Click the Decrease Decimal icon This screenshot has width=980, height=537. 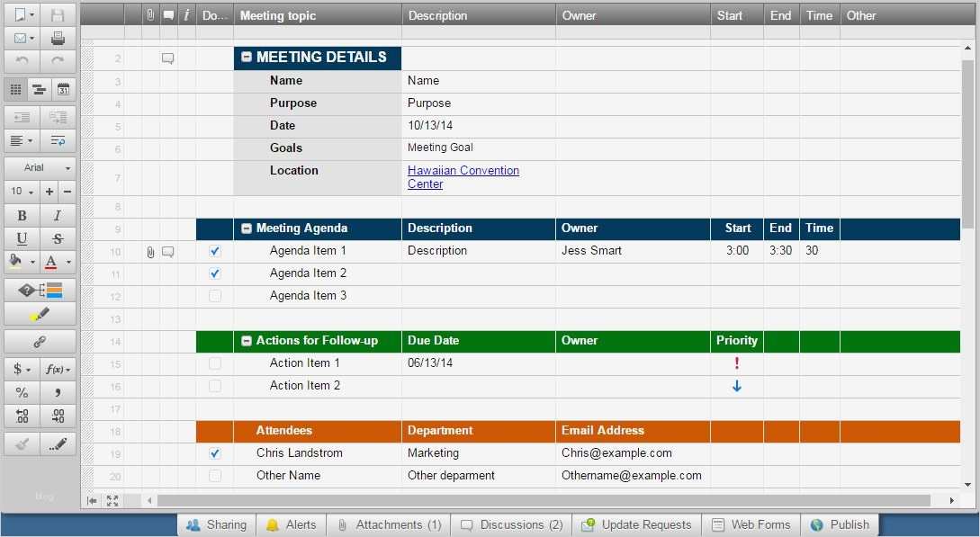pos(22,416)
